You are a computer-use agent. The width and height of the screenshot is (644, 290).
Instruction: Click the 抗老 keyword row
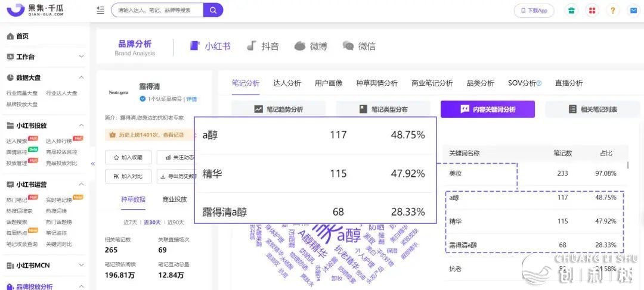(535, 269)
